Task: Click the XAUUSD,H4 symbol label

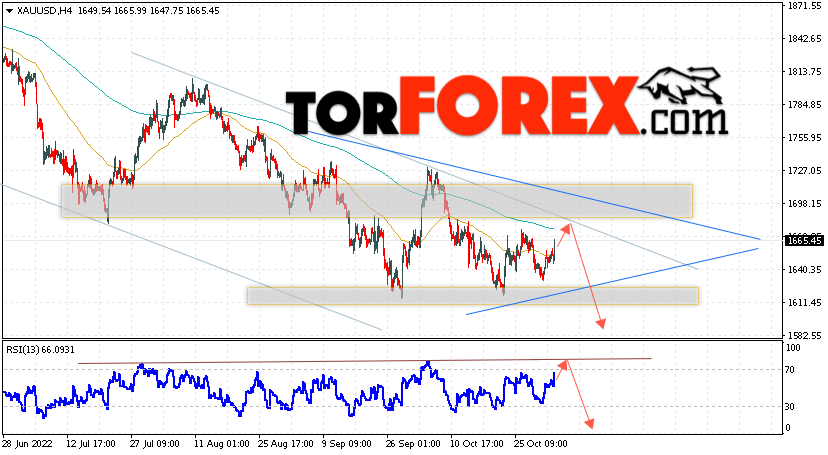Action: (x=44, y=11)
